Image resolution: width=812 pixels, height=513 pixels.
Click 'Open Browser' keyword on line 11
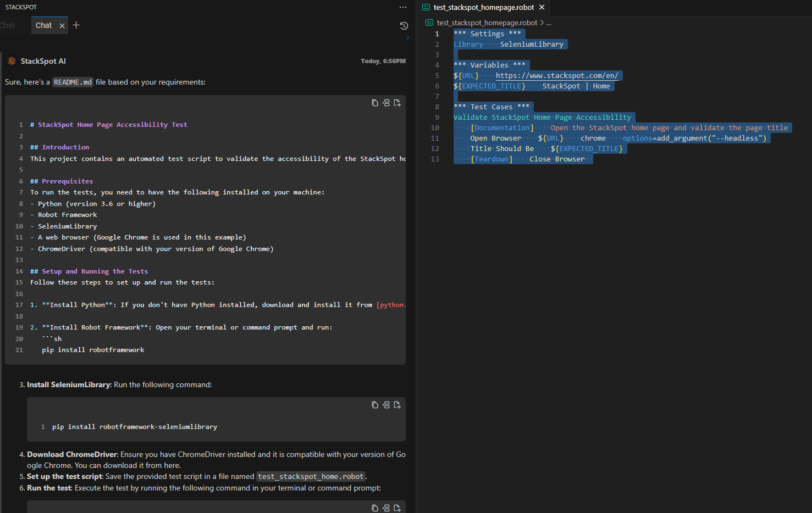click(x=495, y=138)
